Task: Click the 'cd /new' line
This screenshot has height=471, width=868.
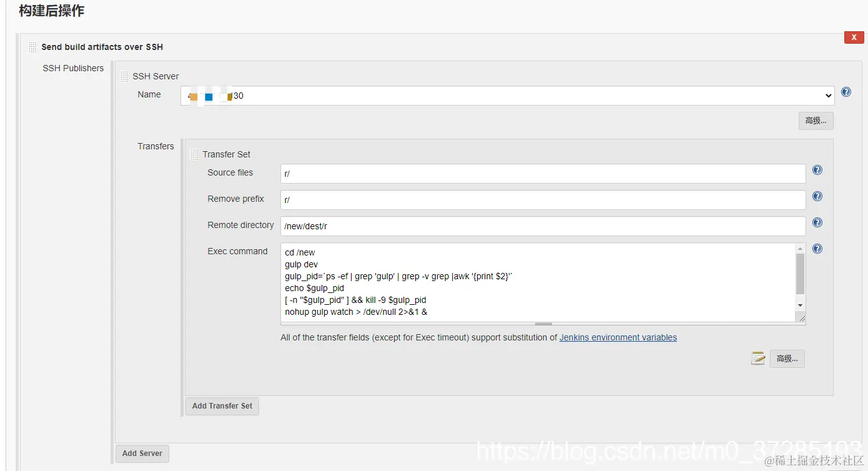Action: [300, 252]
